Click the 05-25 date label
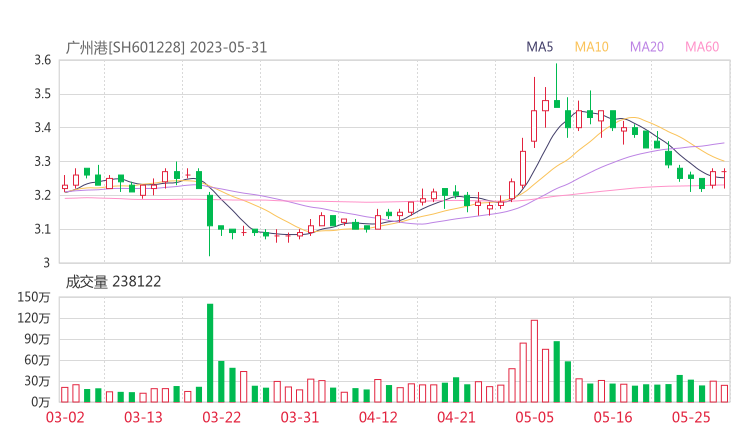The image size is (740, 440). point(691,417)
